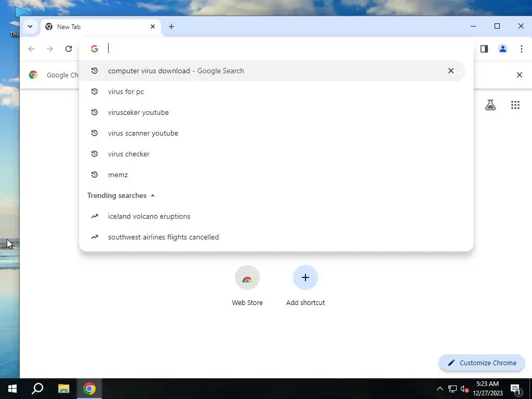The width and height of the screenshot is (532, 399).
Task: Toggle the Chrome side panel
Action: tap(484, 49)
